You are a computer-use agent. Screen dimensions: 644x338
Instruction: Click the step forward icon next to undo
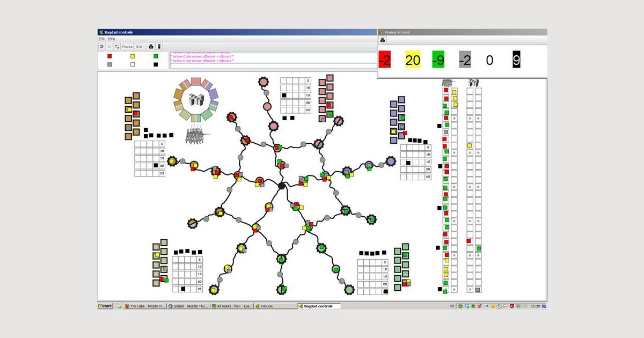point(109,47)
